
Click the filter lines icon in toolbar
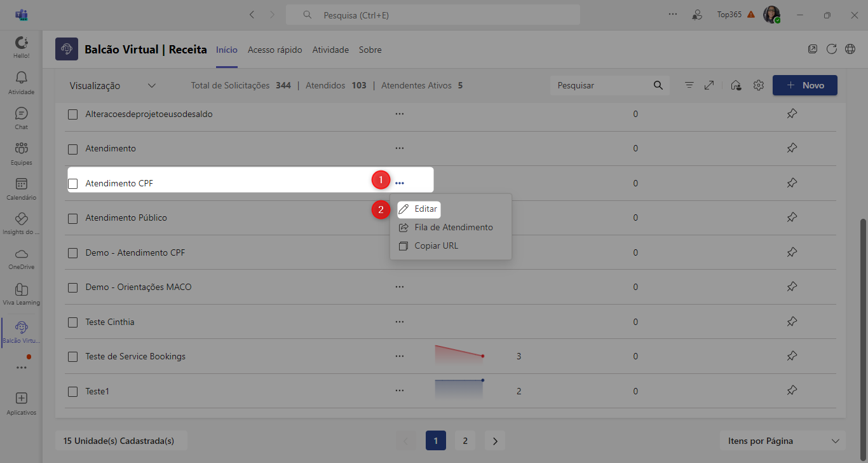(689, 85)
